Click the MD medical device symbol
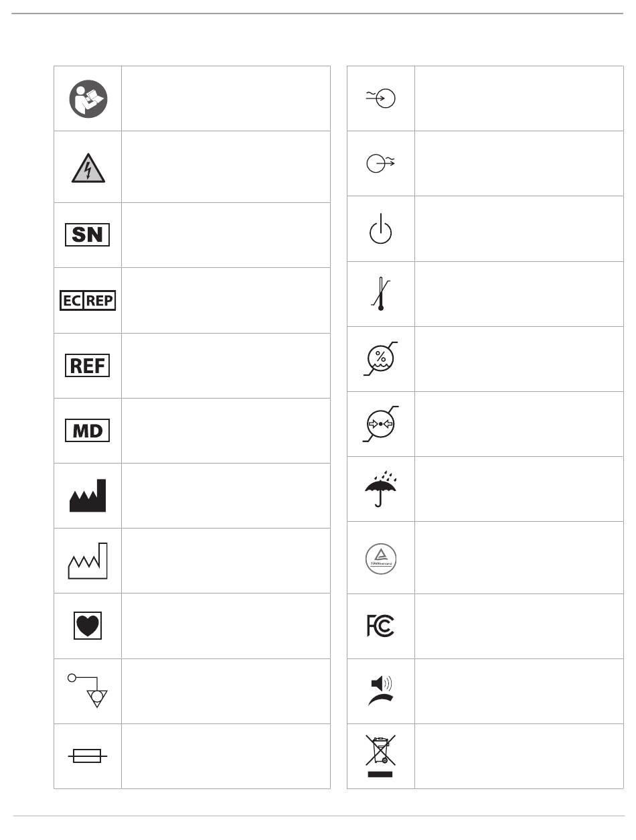The width and height of the screenshot is (636, 840). pyautogui.click(x=88, y=430)
